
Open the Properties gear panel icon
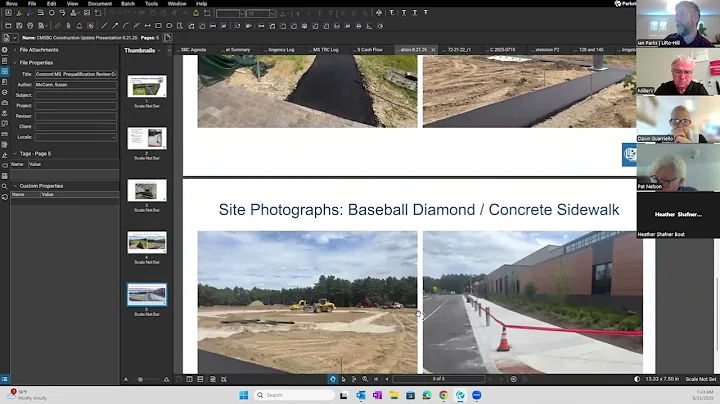click(x=5, y=50)
